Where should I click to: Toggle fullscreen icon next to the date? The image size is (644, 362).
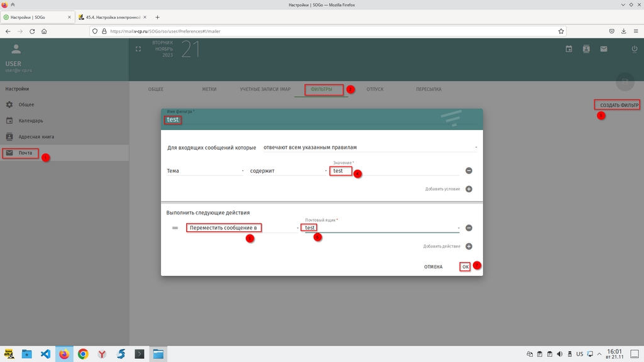click(138, 49)
